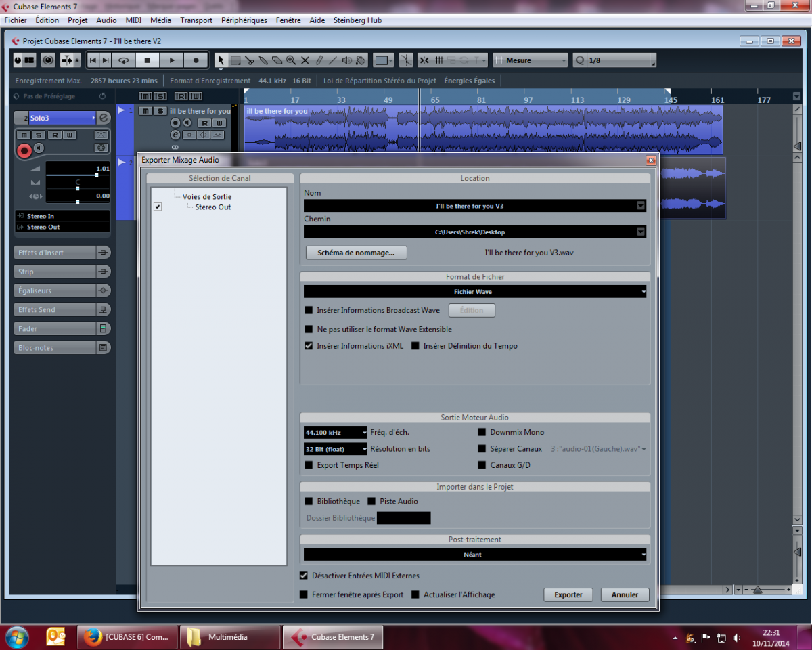Select the arrow Object Selection tool
This screenshot has width=812, height=650.
point(221,60)
